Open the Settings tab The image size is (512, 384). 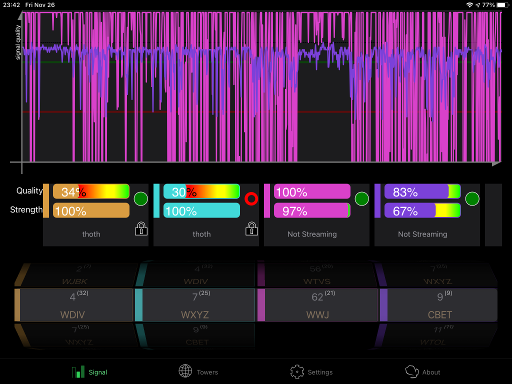(x=311, y=372)
